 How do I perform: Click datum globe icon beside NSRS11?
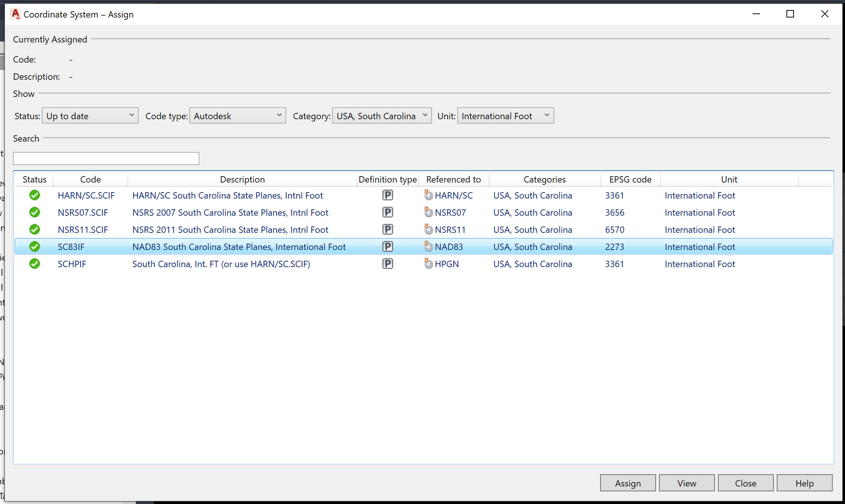[x=429, y=229]
